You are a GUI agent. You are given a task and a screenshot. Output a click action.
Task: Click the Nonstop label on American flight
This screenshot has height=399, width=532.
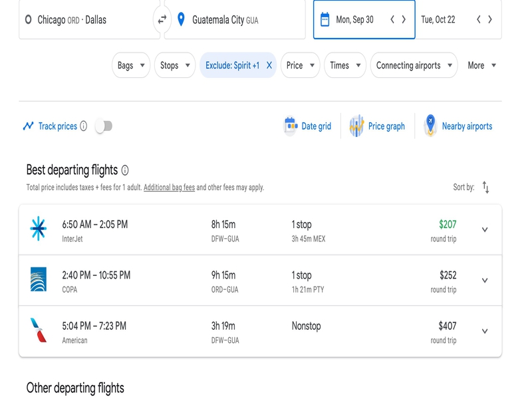point(306,326)
